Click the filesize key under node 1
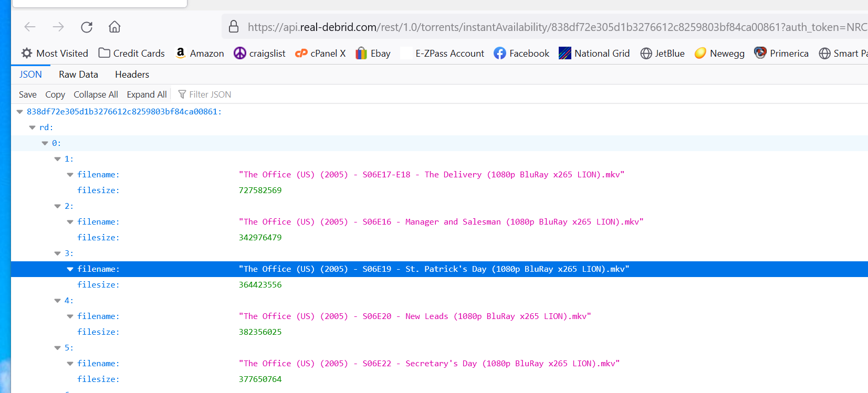Viewport: 868px width, 393px height. click(98, 190)
